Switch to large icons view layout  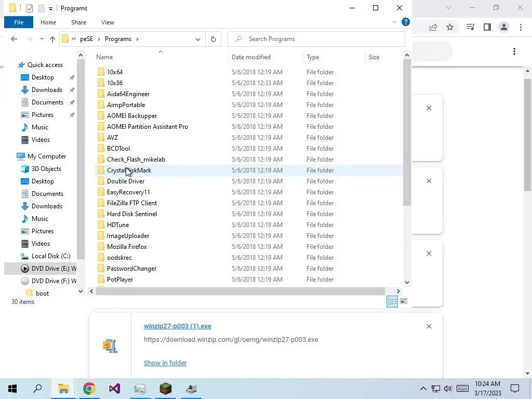click(403, 301)
